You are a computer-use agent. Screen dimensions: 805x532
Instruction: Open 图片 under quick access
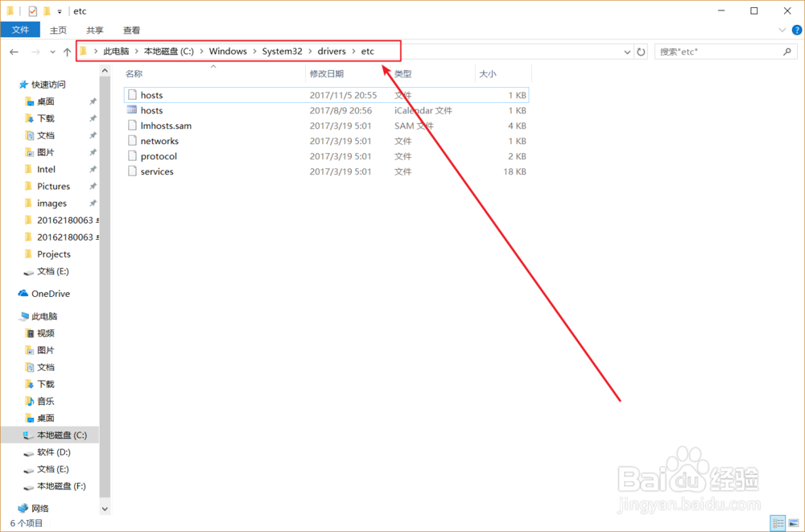pos(46,152)
